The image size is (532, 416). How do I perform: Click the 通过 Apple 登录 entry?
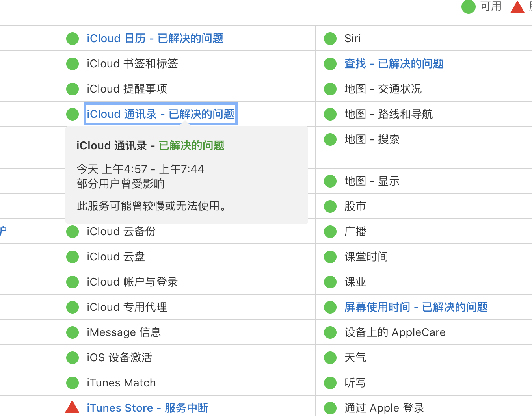point(384,408)
